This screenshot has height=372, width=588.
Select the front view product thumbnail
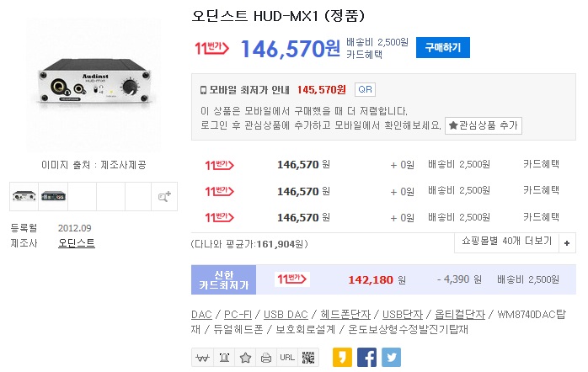23,196
